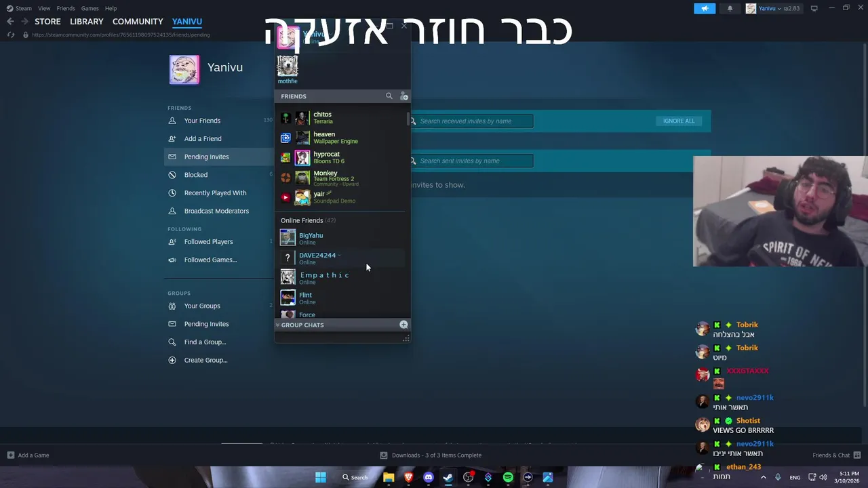Open File Explorer from the taskbar

pos(389,477)
